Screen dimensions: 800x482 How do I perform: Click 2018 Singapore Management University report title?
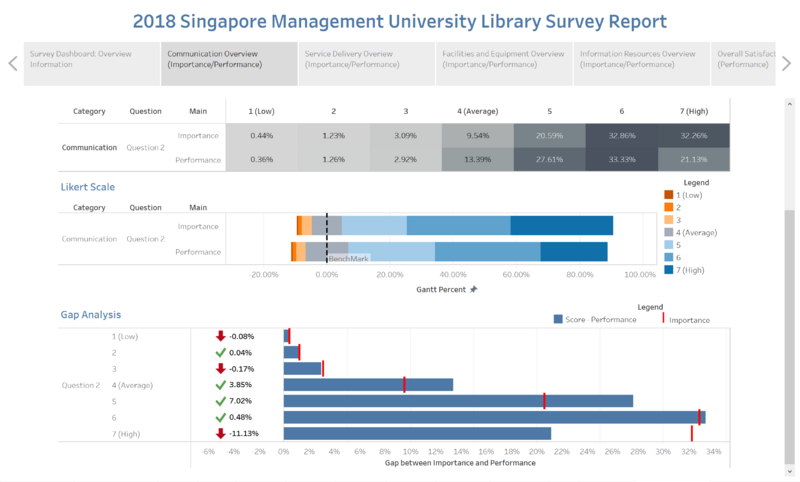399,21
